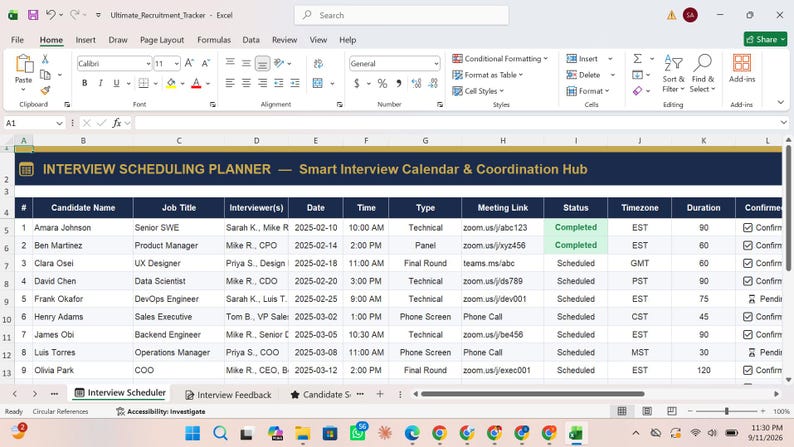The height and width of the screenshot is (447, 794).
Task: Add a new sheet with plus button
Action: coord(380,394)
